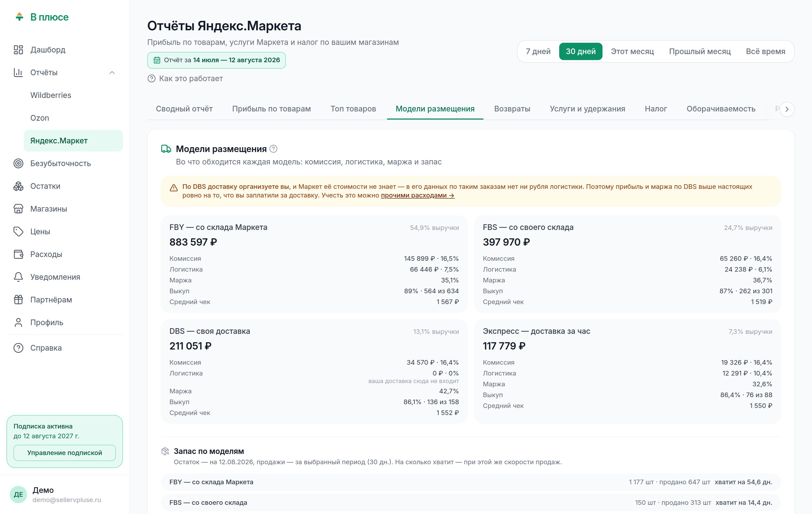Follow the прочими расходами link
Image resolution: width=812 pixels, height=514 pixels.
pos(417,196)
